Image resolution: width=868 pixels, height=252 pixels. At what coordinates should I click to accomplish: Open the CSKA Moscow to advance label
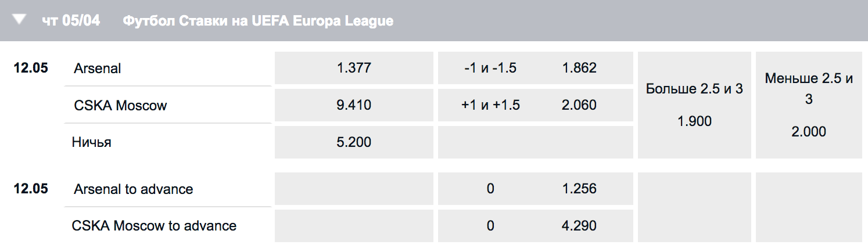click(x=154, y=226)
